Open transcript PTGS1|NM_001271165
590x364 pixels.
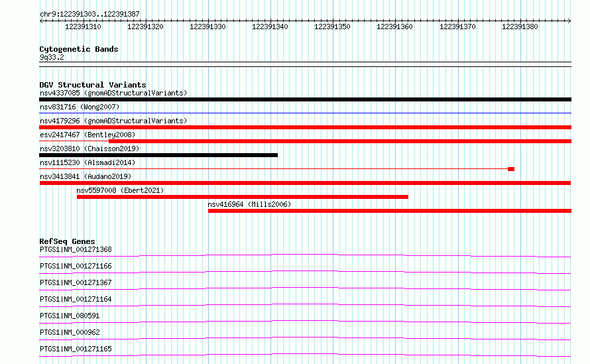pos(76,349)
